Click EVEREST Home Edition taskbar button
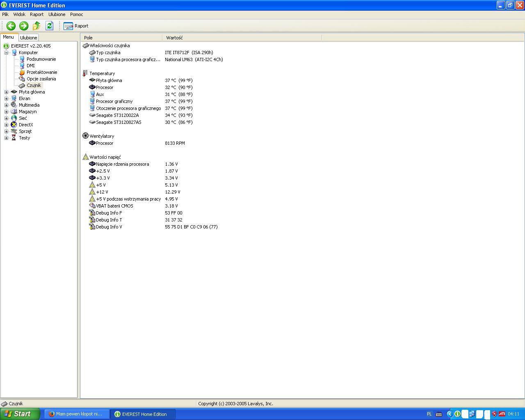This screenshot has width=525, height=420. click(143, 414)
